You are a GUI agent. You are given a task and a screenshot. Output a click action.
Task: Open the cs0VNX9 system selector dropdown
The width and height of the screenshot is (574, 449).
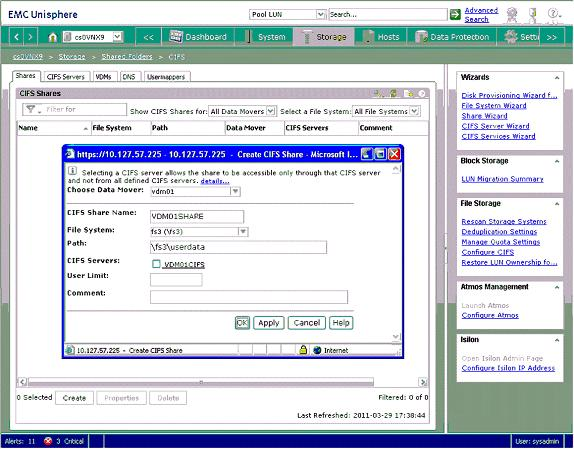pos(117,37)
